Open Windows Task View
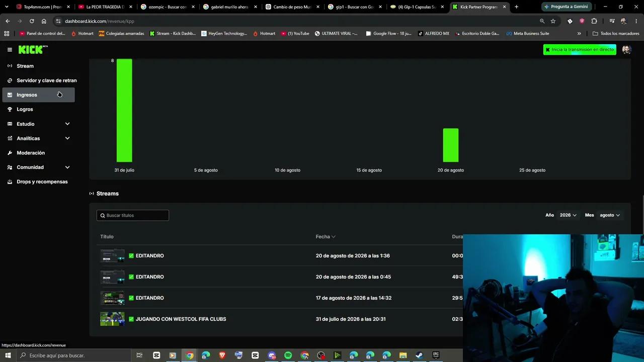 tap(139, 355)
